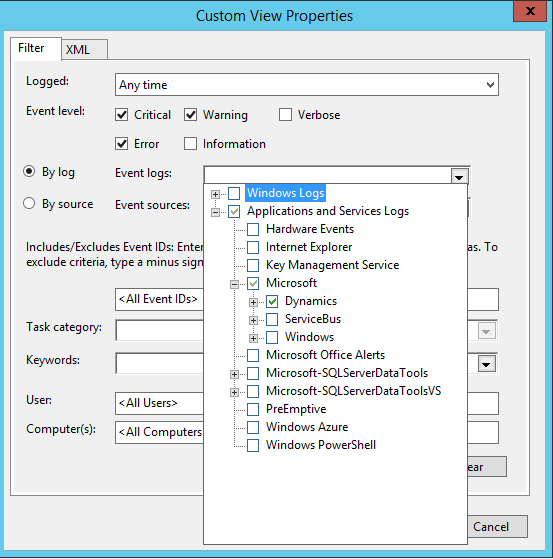Select the Dynamics tree label
The height and width of the screenshot is (559, 553).
pyautogui.click(x=311, y=301)
